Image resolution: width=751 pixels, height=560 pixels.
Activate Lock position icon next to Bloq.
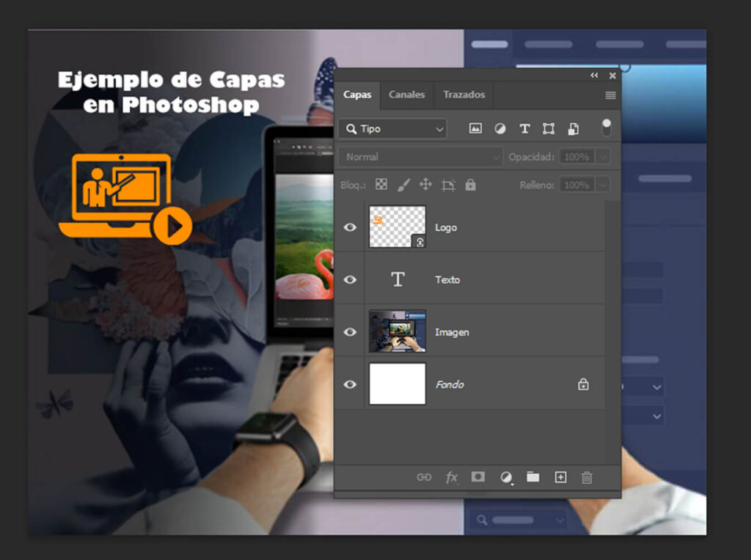[x=425, y=184]
